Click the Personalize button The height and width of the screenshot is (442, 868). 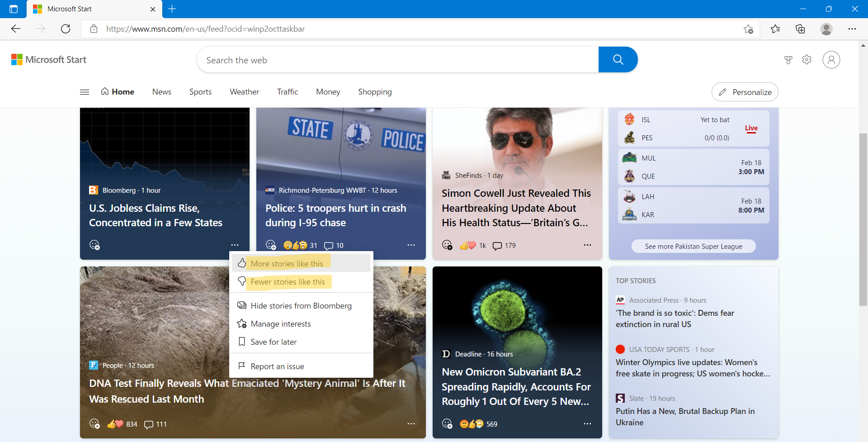[x=745, y=91]
